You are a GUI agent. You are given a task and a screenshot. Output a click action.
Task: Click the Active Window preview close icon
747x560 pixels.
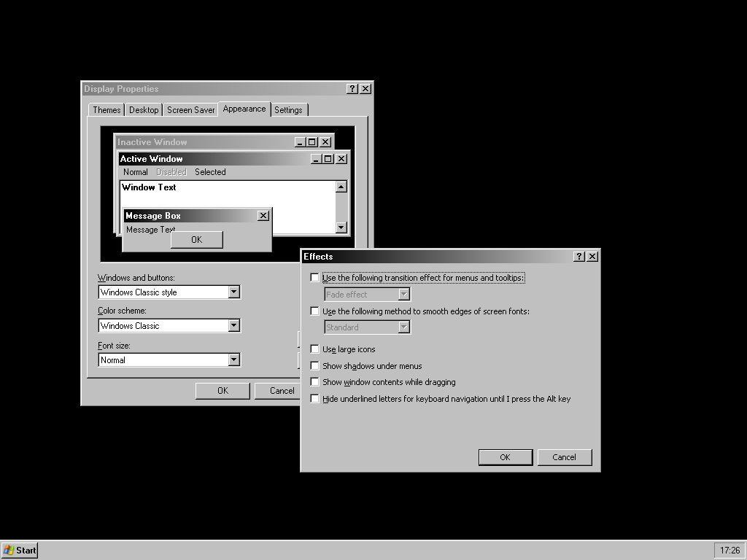coord(341,159)
